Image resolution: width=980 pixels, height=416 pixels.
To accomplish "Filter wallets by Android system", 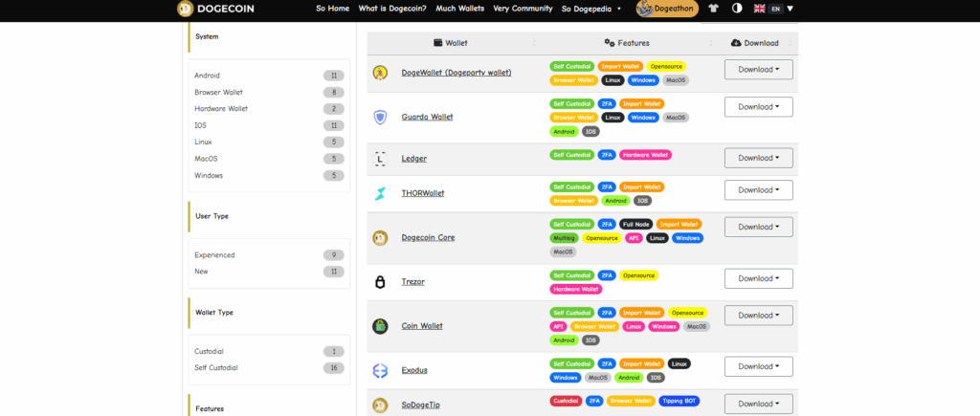I will coord(207,75).
